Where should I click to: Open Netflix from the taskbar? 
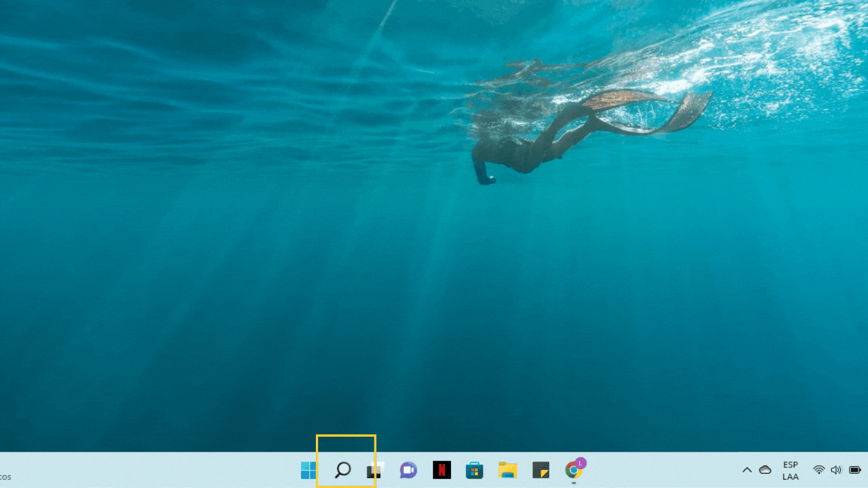(x=442, y=470)
